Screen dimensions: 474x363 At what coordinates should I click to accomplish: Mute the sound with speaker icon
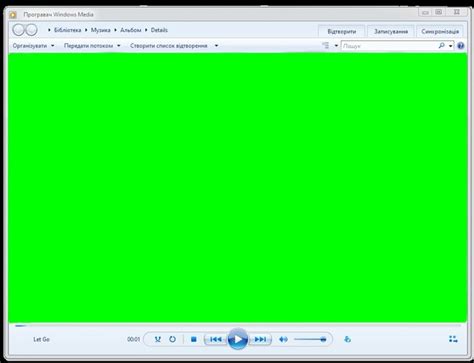pyautogui.click(x=283, y=339)
